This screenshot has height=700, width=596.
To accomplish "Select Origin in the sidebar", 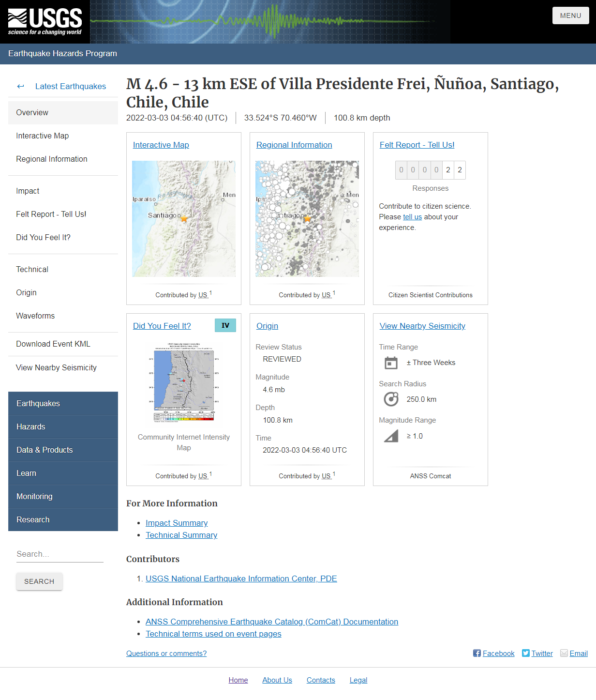I will (x=63, y=292).
